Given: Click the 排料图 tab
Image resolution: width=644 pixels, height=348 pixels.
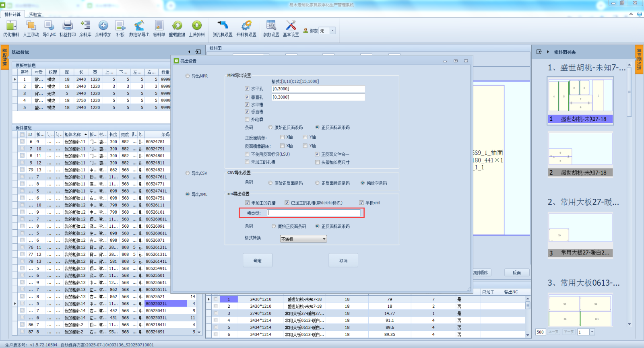Looking at the screenshot, I should coord(215,48).
